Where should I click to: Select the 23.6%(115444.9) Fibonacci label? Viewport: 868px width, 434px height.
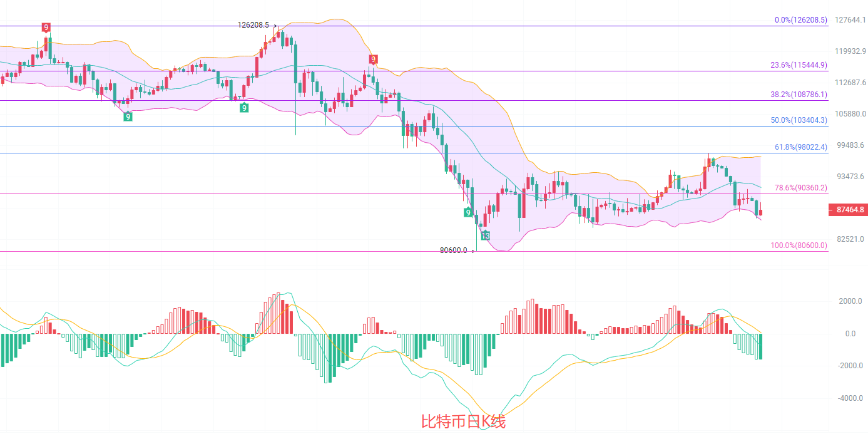coord(799,65)
